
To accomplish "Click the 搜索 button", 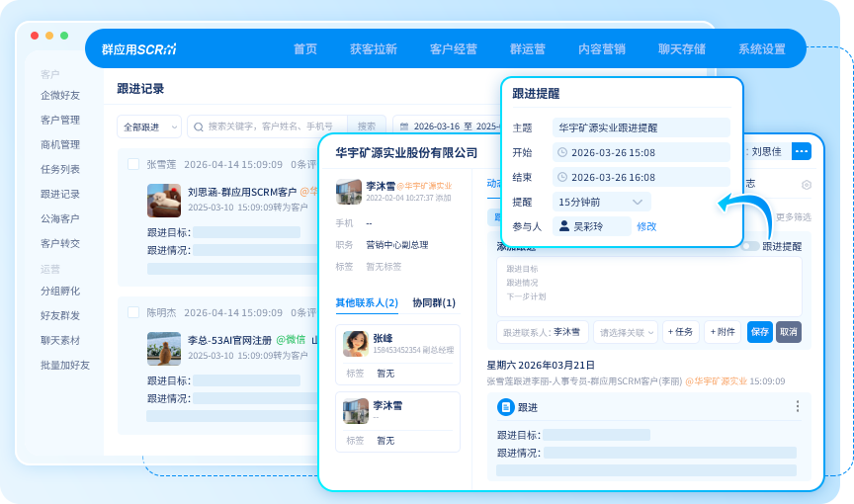I will (367, 126).
